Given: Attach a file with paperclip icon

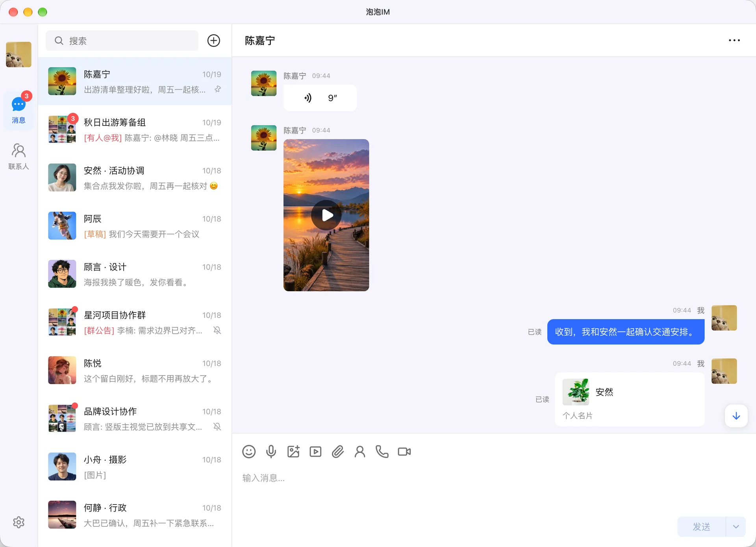Looking at the screenshot, I should [338, 451].
